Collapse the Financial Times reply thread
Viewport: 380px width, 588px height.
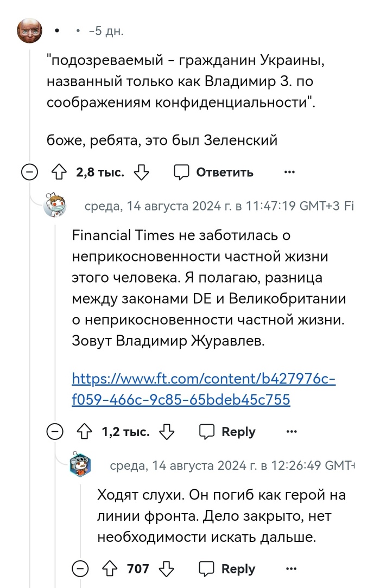(x=55, y=432)
